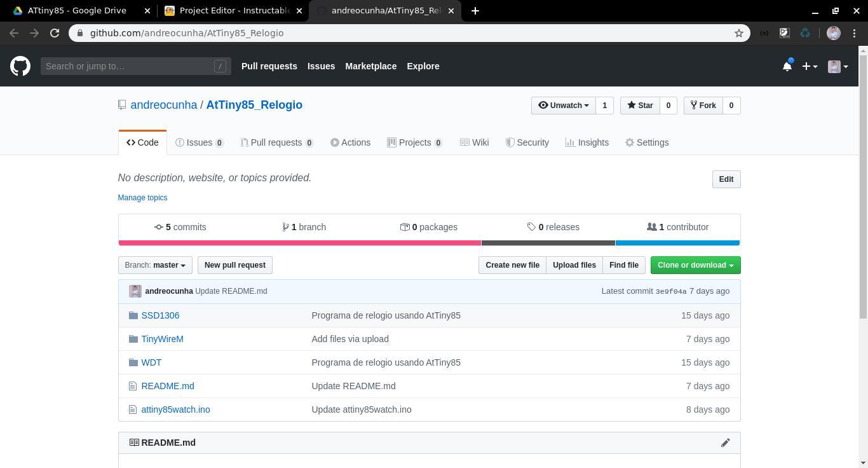Image resolution: width=868 pixels, height=468 pixels.
Task: Close the ATtiny85 Google Drive tab
Action: click(147, 11)
